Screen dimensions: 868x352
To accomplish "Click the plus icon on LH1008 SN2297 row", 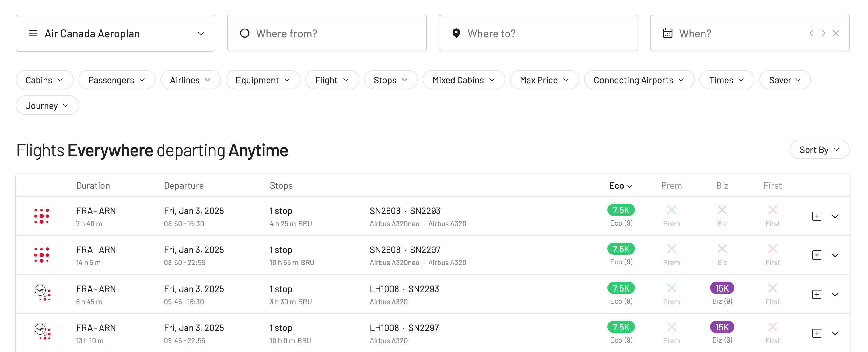I will (x=817, y=333).
